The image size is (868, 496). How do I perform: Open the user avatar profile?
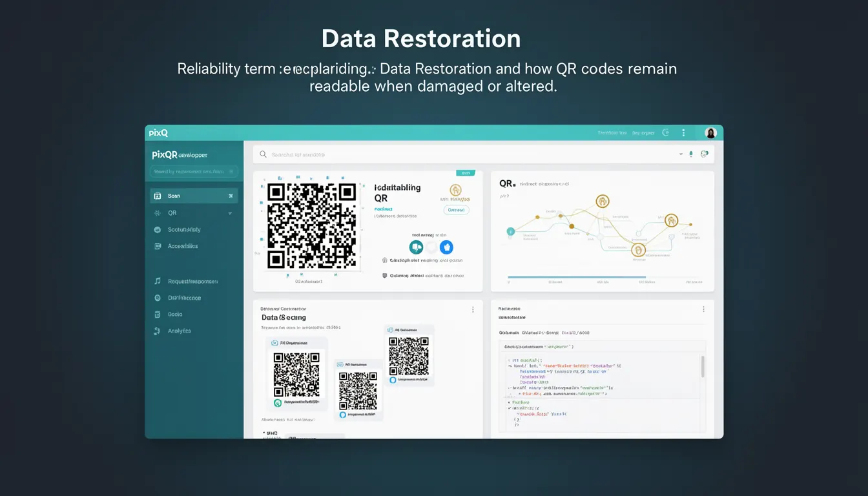[710, 132]
